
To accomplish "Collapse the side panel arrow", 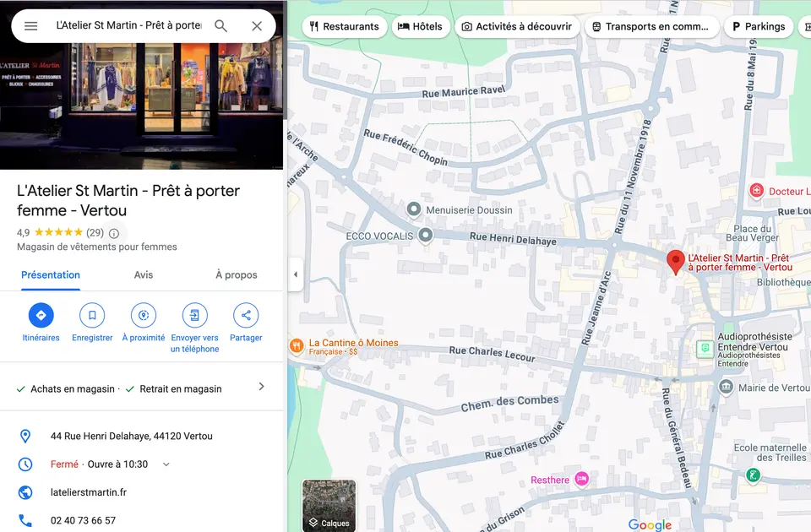I will (x=296, y=274).
